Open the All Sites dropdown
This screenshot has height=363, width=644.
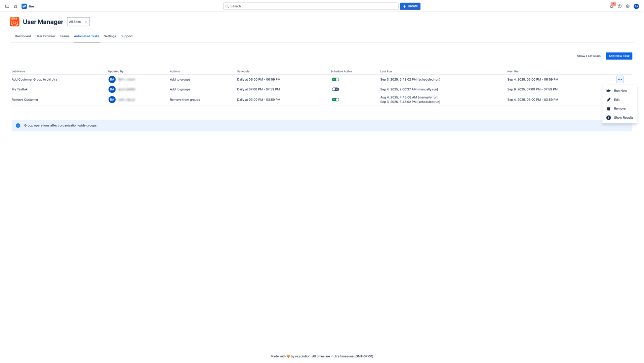(78, 22)
